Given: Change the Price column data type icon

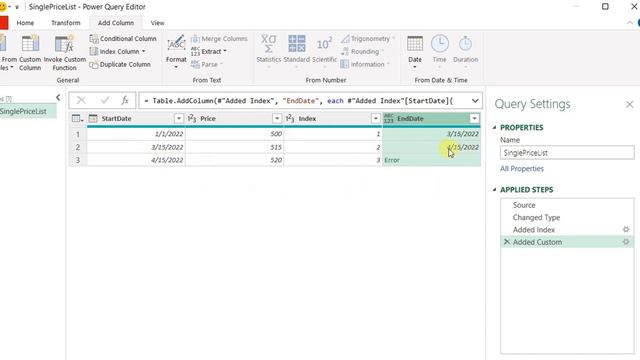Looking at the screenshot, I should pyautogui.click(x=192, y=118).
